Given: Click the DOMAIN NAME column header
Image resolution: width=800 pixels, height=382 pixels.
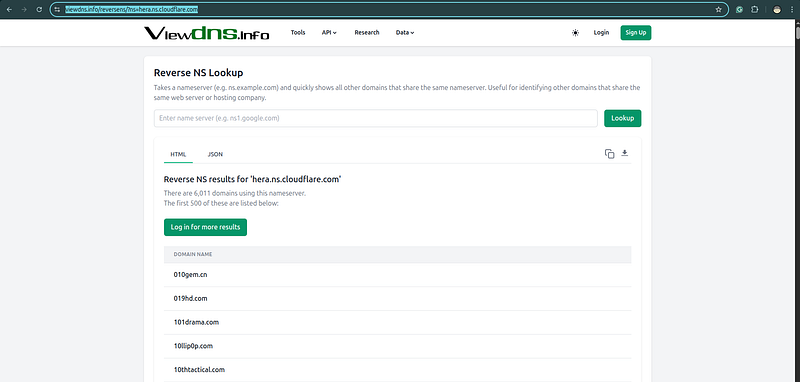Looking at the screenshot, I should [x=193, y=254].
